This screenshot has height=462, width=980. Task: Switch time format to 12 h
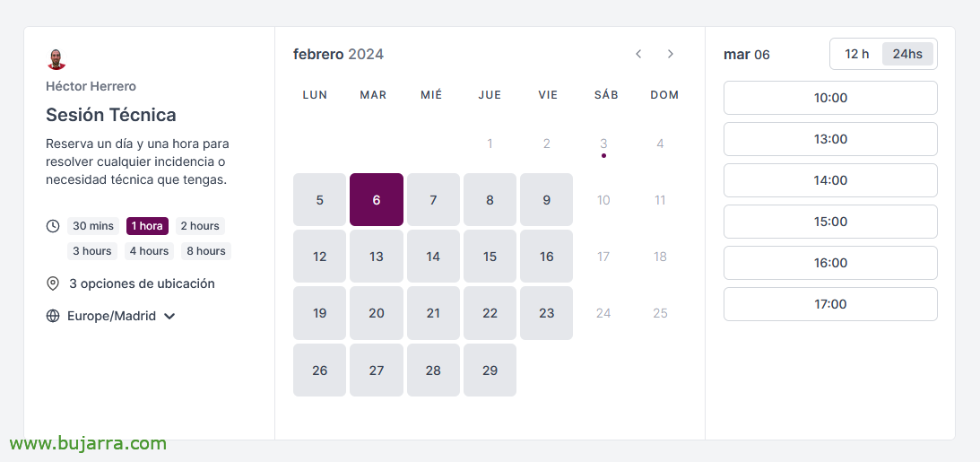pyautogui.click(x=857, y=54)
